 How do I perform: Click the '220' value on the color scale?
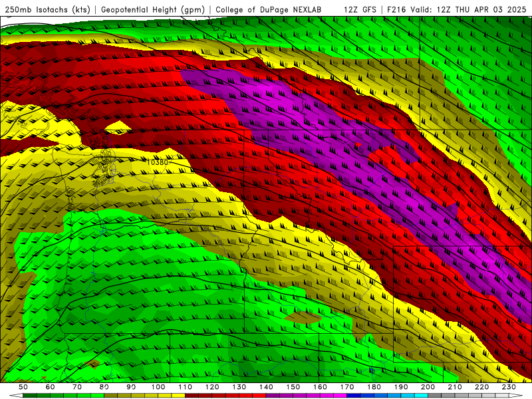481,387
